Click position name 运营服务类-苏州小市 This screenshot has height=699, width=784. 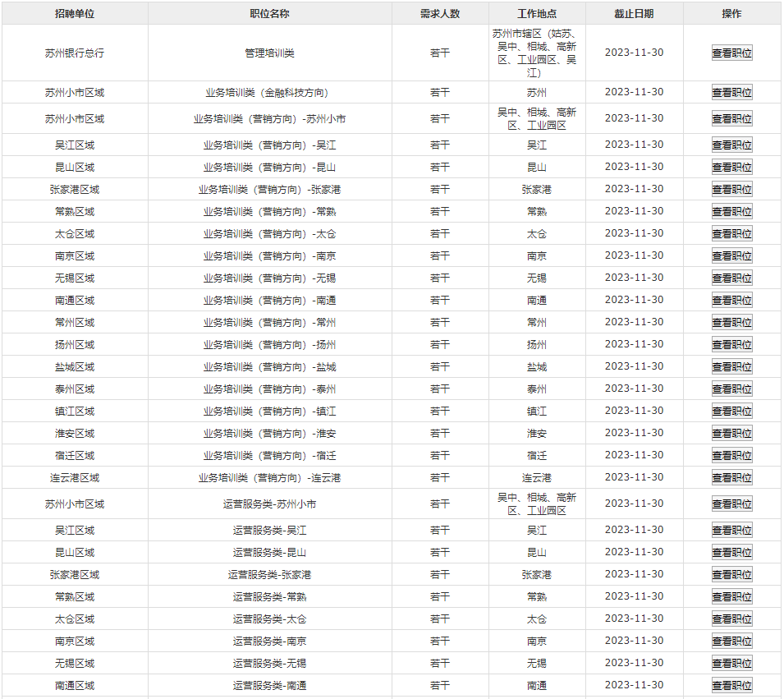[269, 504]
